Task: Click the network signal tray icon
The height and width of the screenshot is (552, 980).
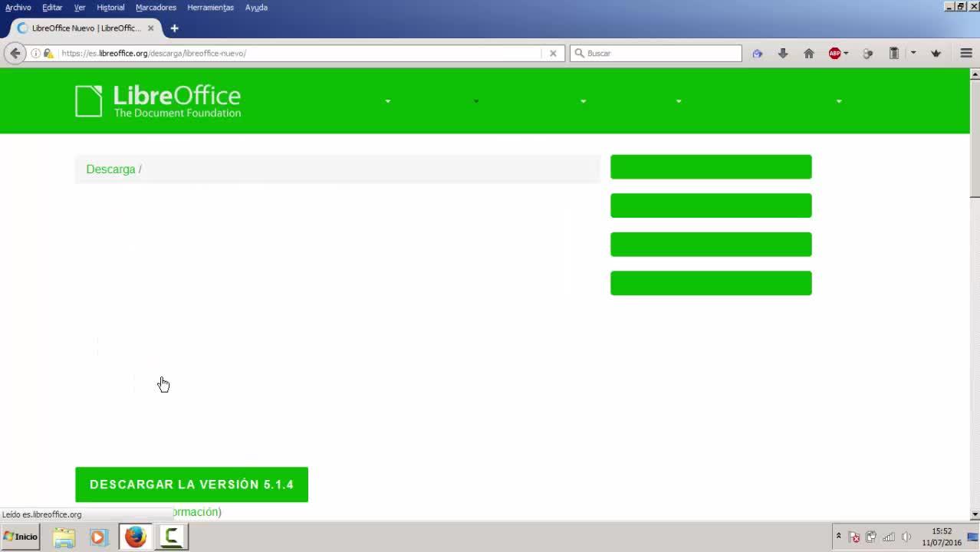Action: click(889, 537)
